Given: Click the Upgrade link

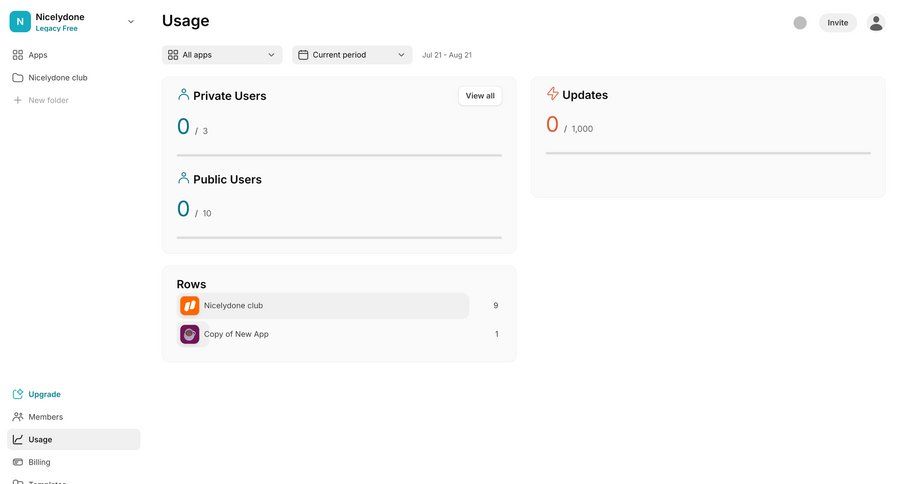Looking at the screenshot, I should pos(44,394).
